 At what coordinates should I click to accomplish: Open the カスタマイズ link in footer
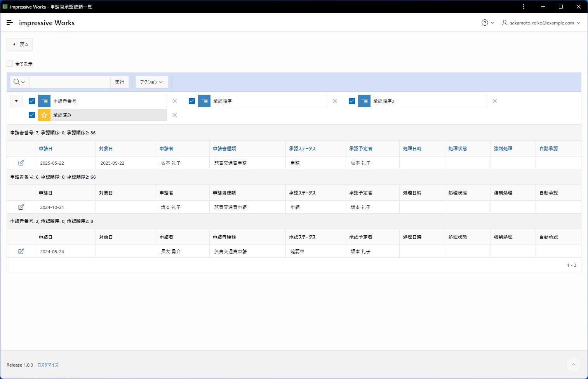point(48,365)
